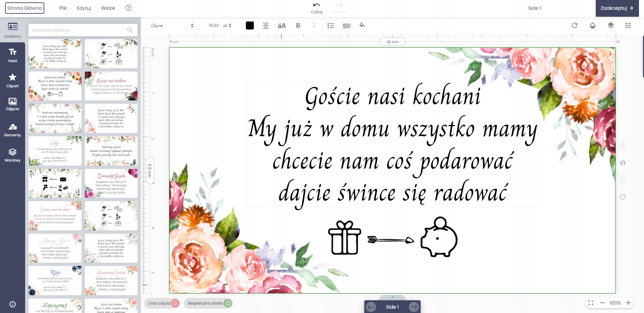Open the black text color swatch
644x313 pixels.
coord(250,26)
